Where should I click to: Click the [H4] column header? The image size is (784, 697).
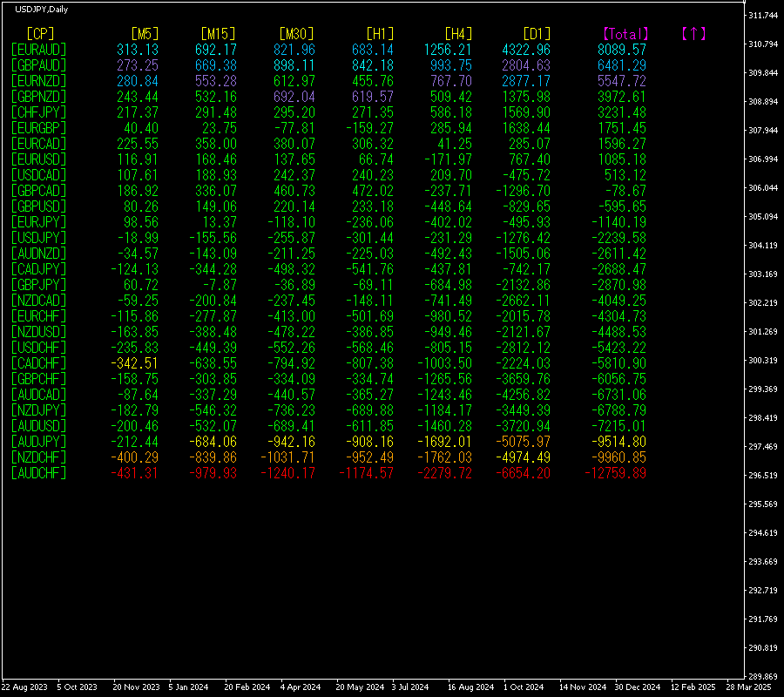[458, 33]
